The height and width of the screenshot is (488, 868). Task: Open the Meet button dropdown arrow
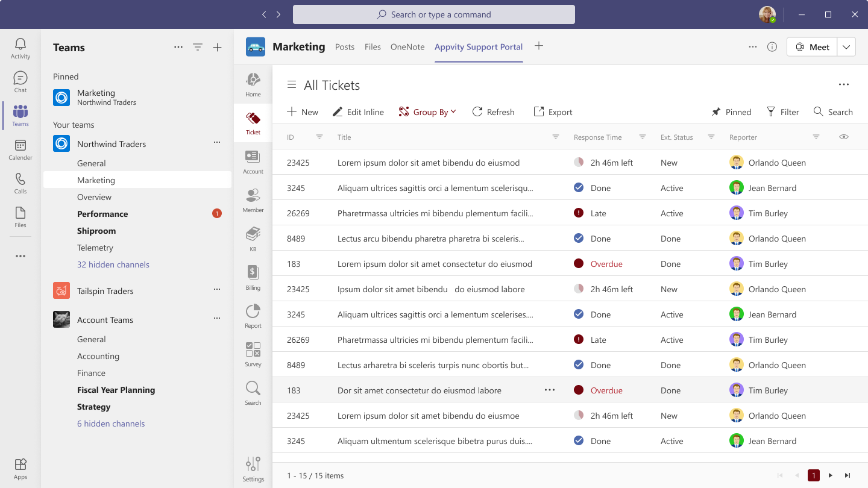pos(846,46)
